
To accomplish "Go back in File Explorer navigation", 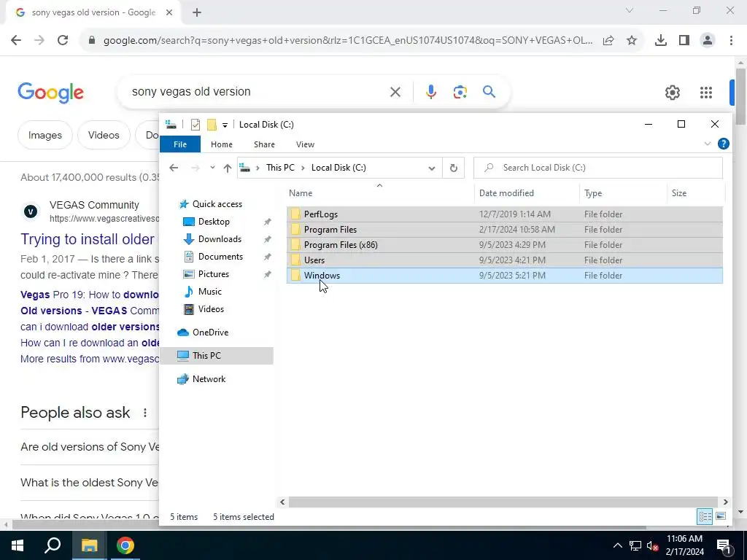I will 174,168.
